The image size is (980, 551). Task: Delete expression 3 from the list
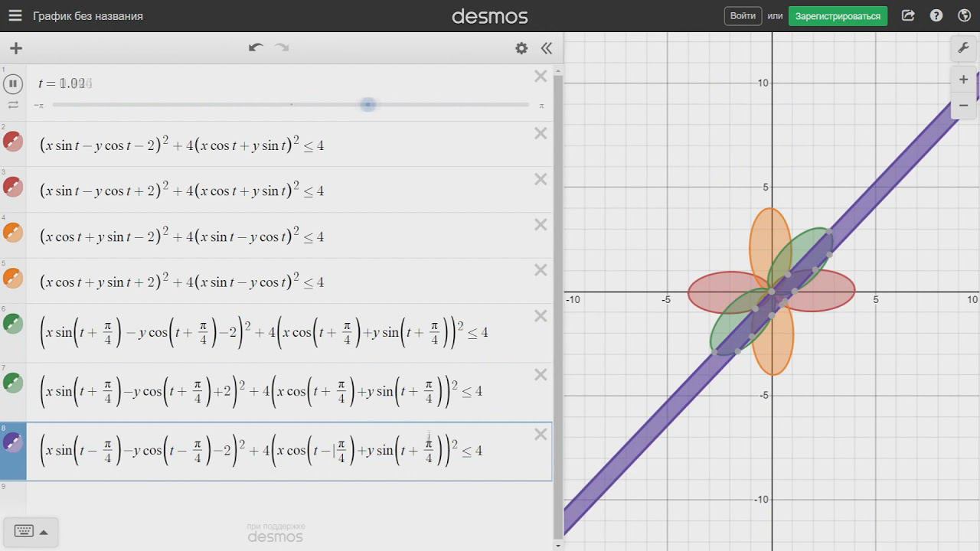[x=541, y=179]
